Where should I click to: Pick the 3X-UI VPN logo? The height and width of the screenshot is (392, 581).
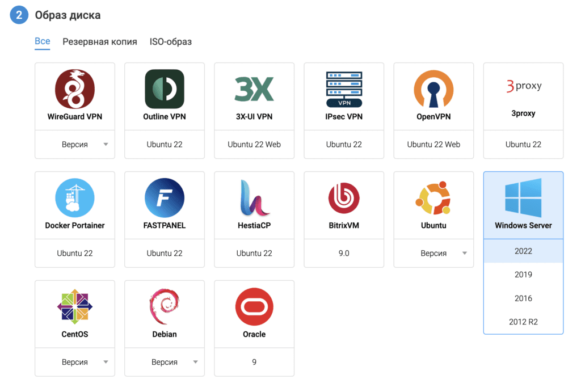(x=254, y=89)
